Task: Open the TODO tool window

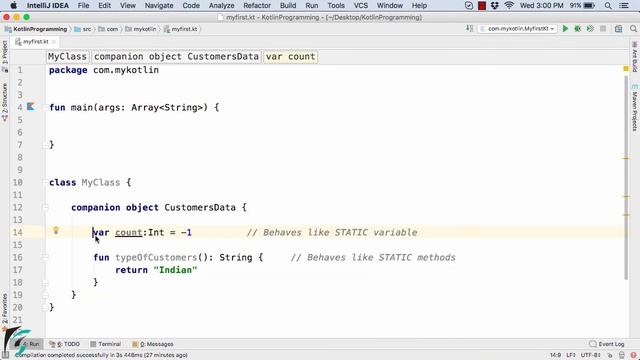Action: [65, 344]
